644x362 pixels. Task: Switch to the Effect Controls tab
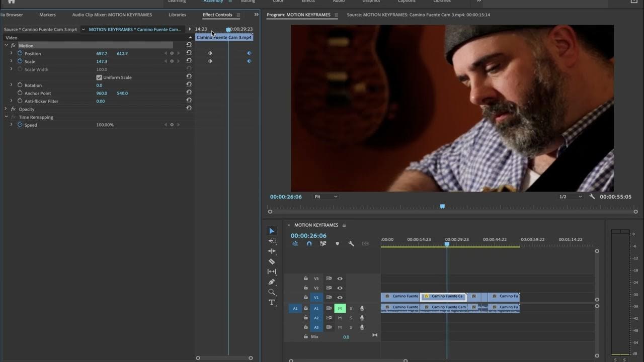coord(217,15)
